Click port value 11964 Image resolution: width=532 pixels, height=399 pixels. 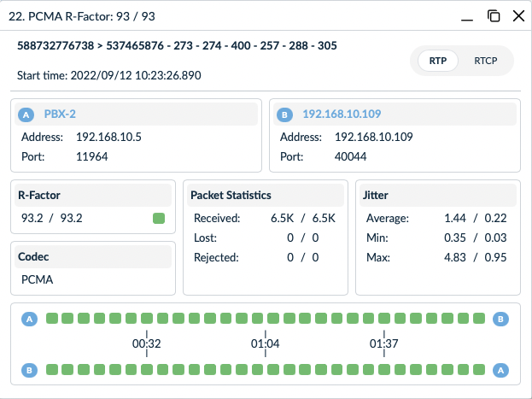92,156
